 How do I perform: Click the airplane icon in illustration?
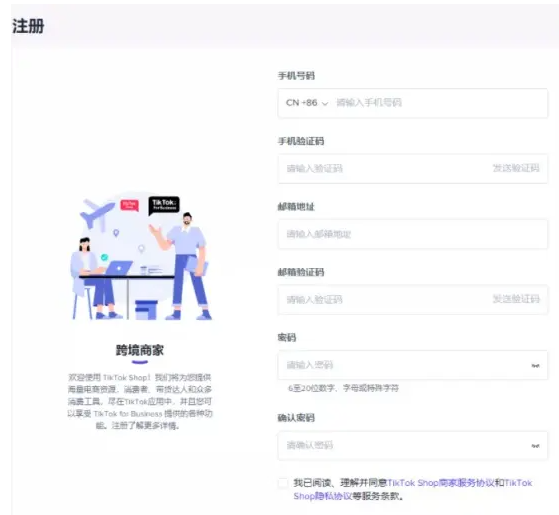pyautogui.click(x=96, y=213)
